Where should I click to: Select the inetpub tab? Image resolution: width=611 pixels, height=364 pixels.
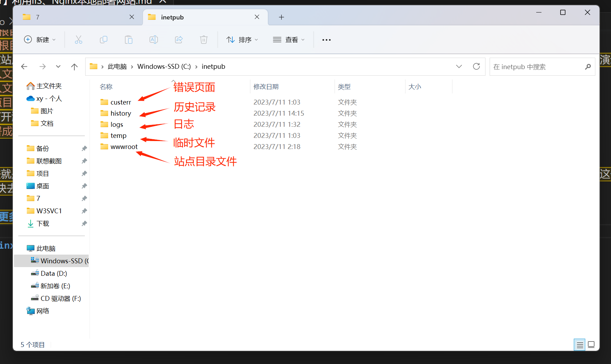tap(205, 17)
